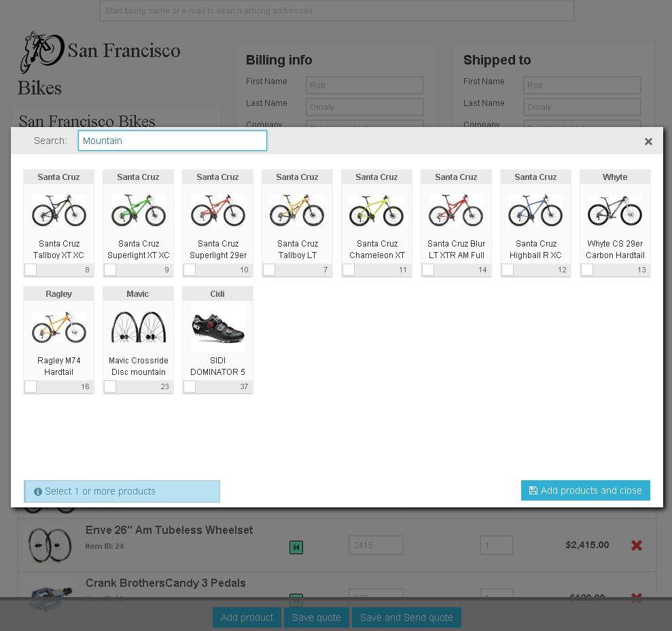Tick the checkbox for Santa Cruz Chameleon XT
This screenshot has width=672, height=631.
point(349,270)
